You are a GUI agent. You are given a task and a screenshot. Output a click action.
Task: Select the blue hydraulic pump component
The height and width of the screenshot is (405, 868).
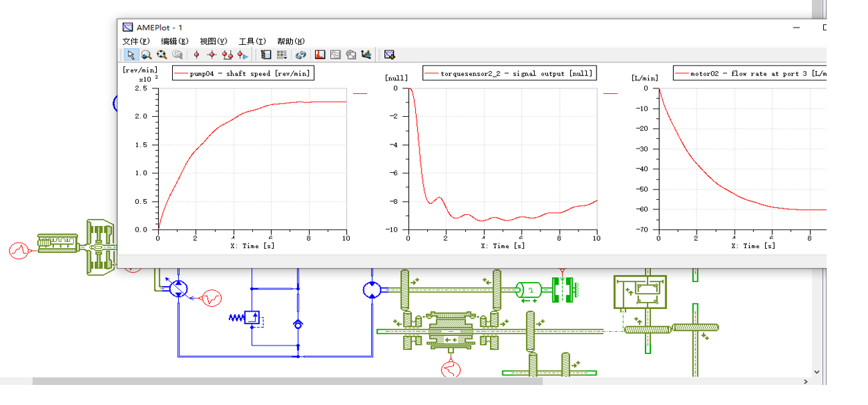(x=179, y=289)
